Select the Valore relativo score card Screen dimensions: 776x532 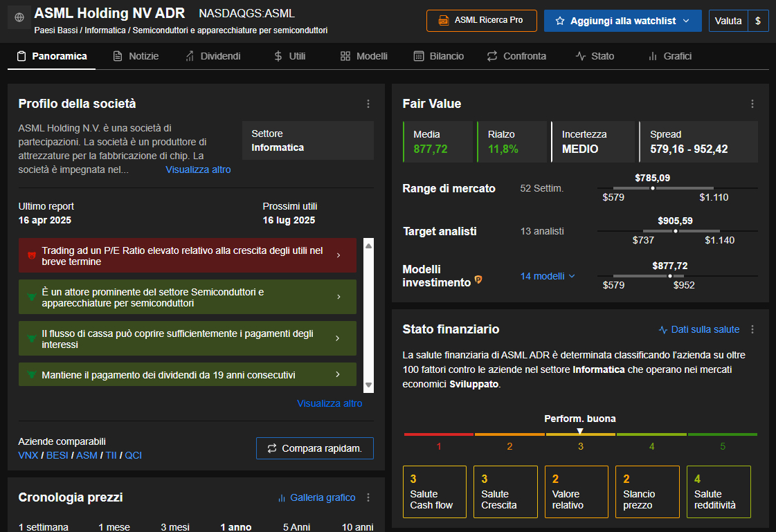[577, 492]
